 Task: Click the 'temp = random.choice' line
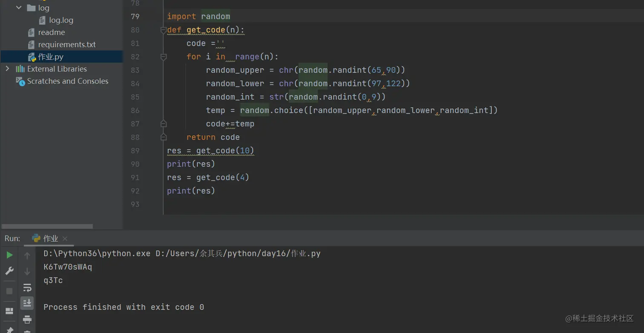click(x=352, y=110)
